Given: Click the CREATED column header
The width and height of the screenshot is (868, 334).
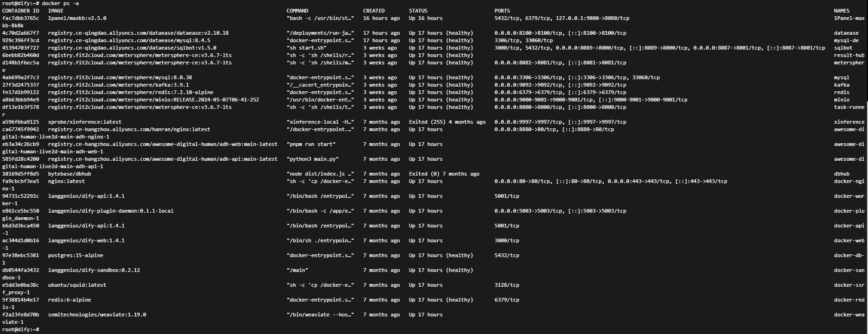Looking at the screenshot, I should tap(374, 11).
